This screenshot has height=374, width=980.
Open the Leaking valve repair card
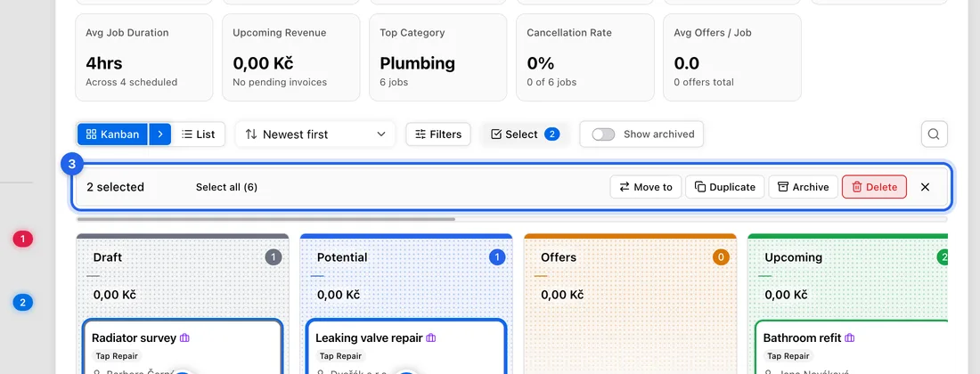406,346
